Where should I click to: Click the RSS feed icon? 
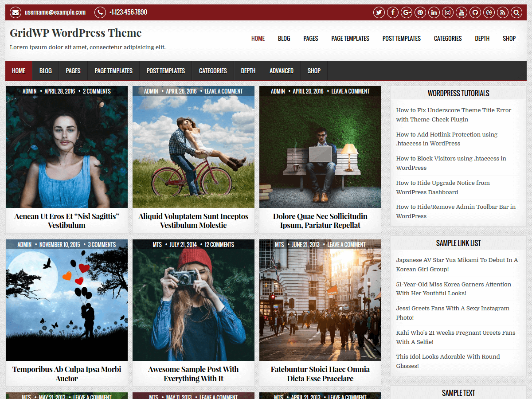pos(503,12)
